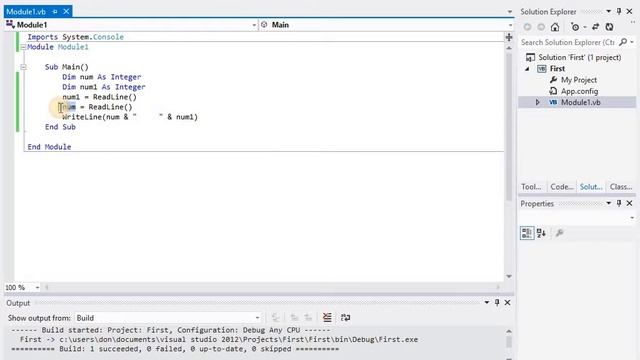
Task: Open Output window position dropdown arrow
Action: (x=487, y=302)
